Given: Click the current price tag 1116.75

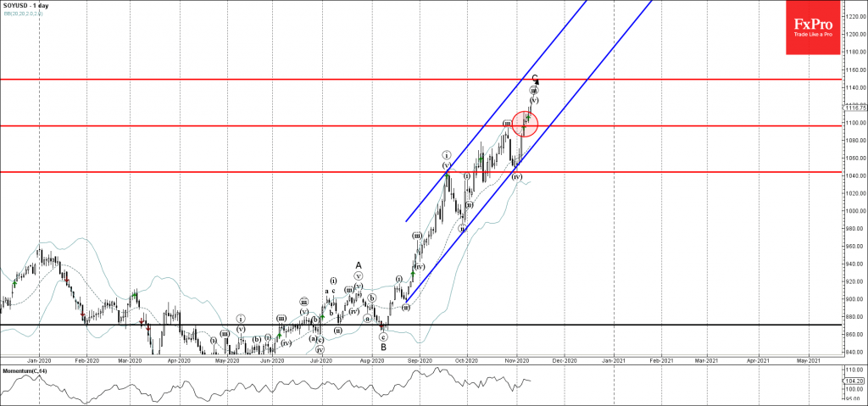Looking at the screenshot, I should point(854,108).
